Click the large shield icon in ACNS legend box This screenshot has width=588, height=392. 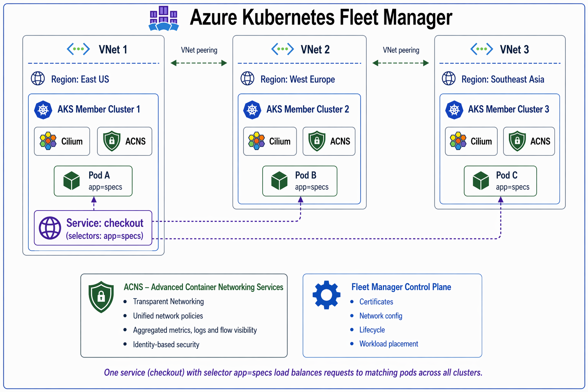click(x=101, y=297)
